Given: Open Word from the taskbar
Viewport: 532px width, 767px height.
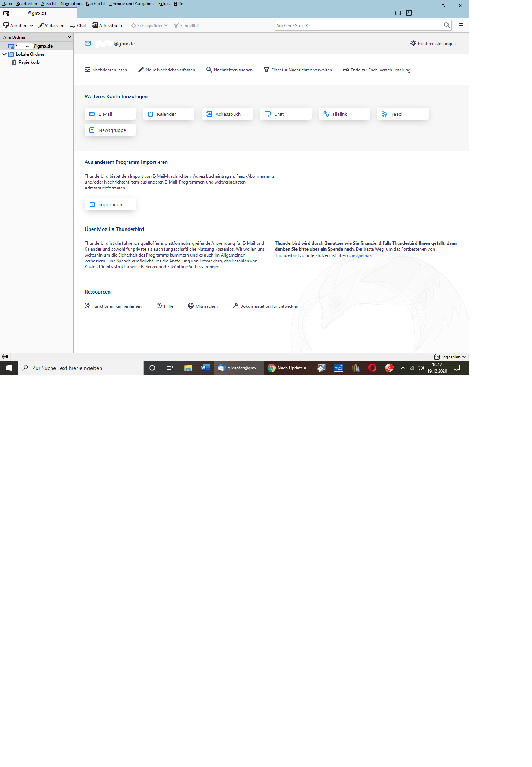Looking at the screenshot, I should pyautogui.click(x=205, y=368).
